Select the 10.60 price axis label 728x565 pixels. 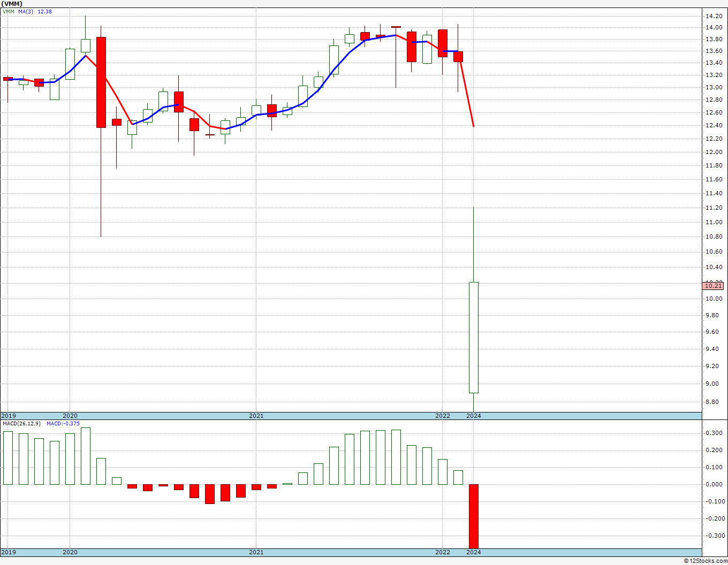click(x=714, y=252)
